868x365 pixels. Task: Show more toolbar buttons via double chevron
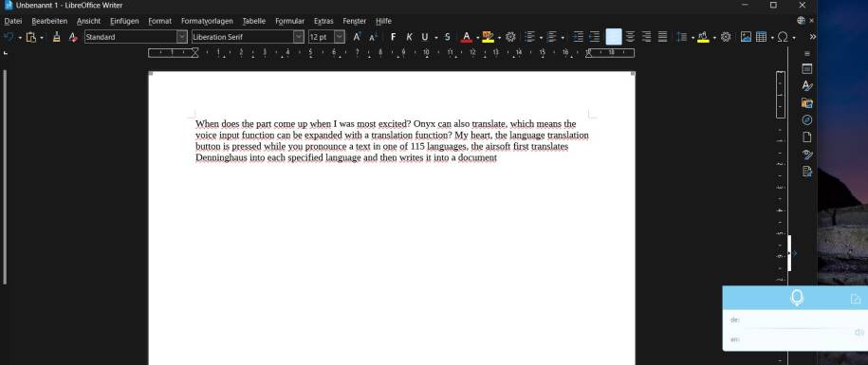pos(813,37)
